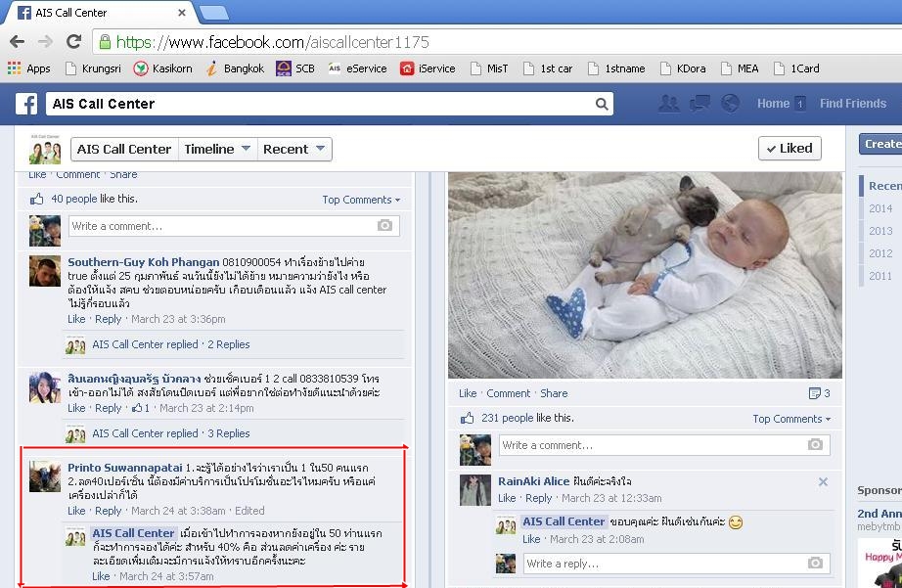Share the baby photo post
Viewport: 902px width, 588px height.
click(554, 393)
